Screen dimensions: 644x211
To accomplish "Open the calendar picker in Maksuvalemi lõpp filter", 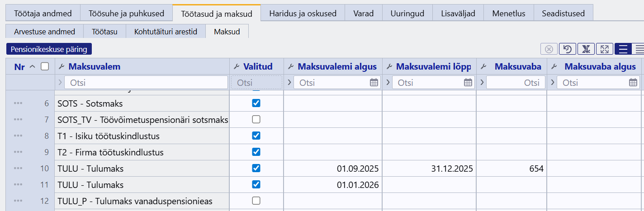I will (x=468, y=83).
